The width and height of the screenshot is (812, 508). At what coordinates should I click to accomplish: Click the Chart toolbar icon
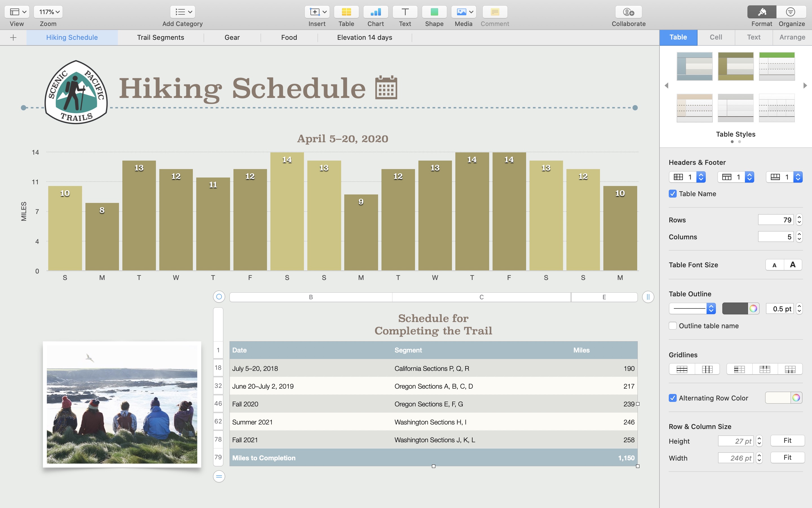point(376,12)
